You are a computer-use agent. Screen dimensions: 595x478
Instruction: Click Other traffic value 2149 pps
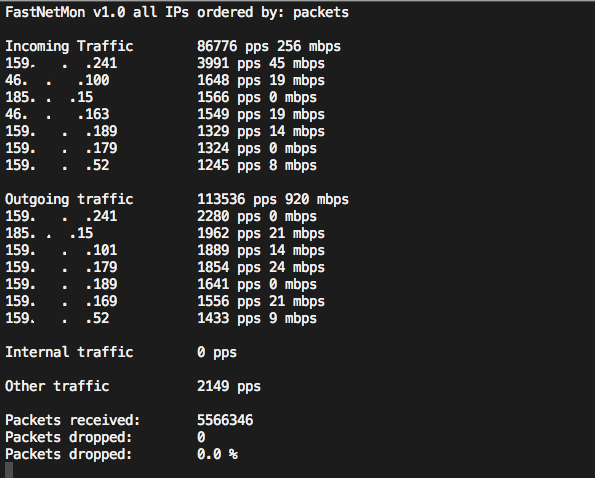tap(229, 387)
